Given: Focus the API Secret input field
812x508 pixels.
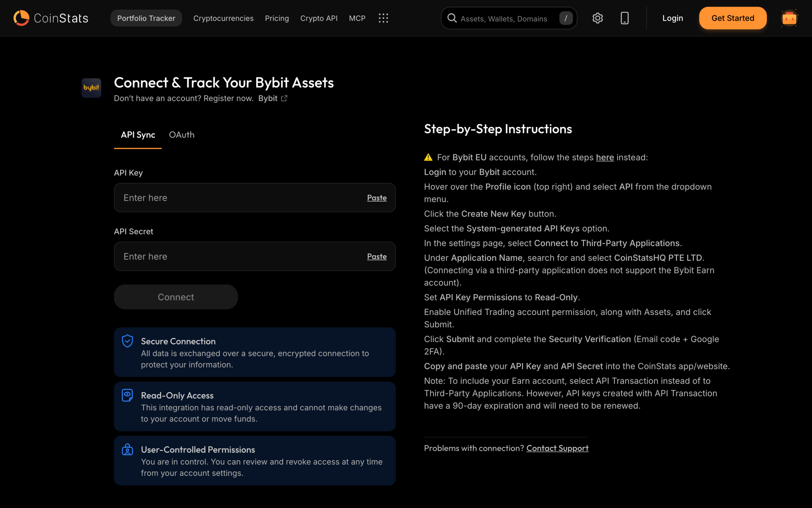Looking at the screenshot, I should [x=255, y=256].
